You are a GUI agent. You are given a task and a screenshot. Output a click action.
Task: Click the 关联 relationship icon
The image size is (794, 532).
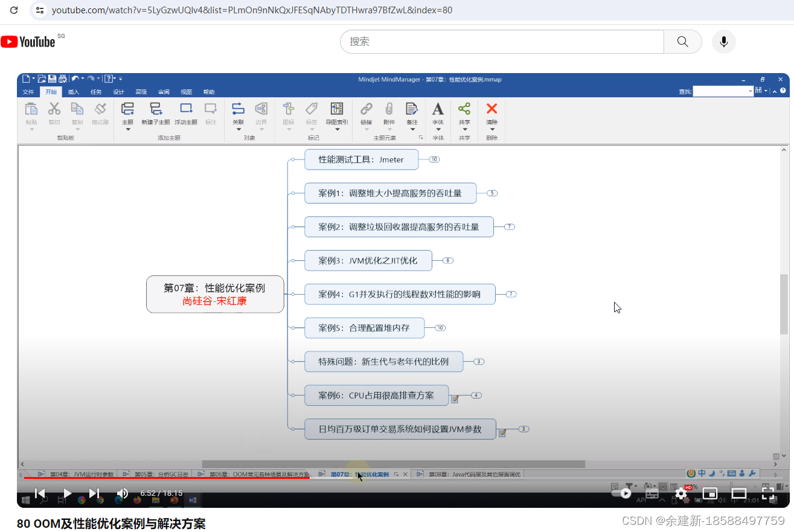pos(238,109)
